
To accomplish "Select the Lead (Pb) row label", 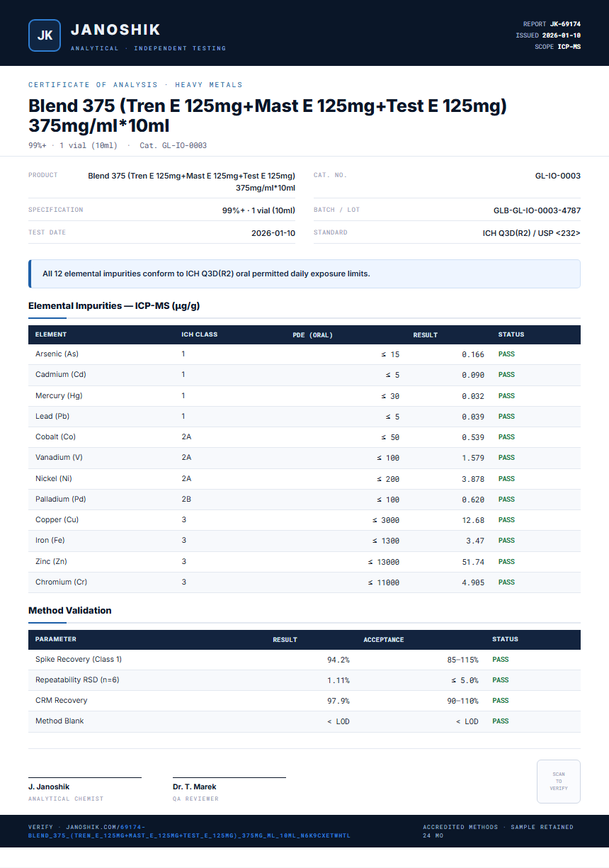I will click(x=54, y=416).
